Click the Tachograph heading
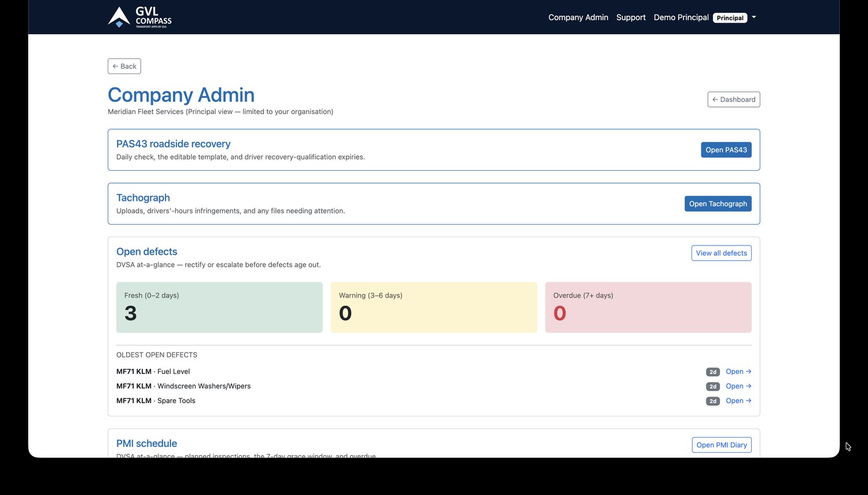Screen dimensions: 868x495 pos(143,197)
